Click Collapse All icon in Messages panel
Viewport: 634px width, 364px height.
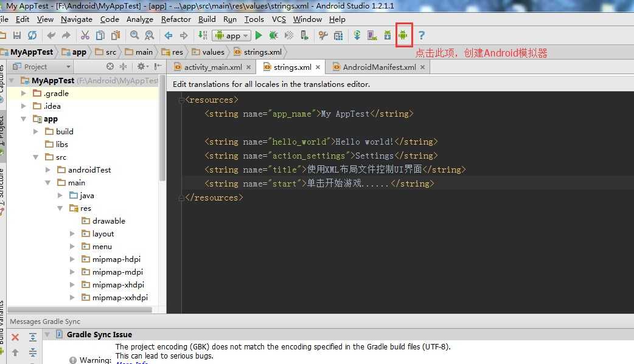33,352
